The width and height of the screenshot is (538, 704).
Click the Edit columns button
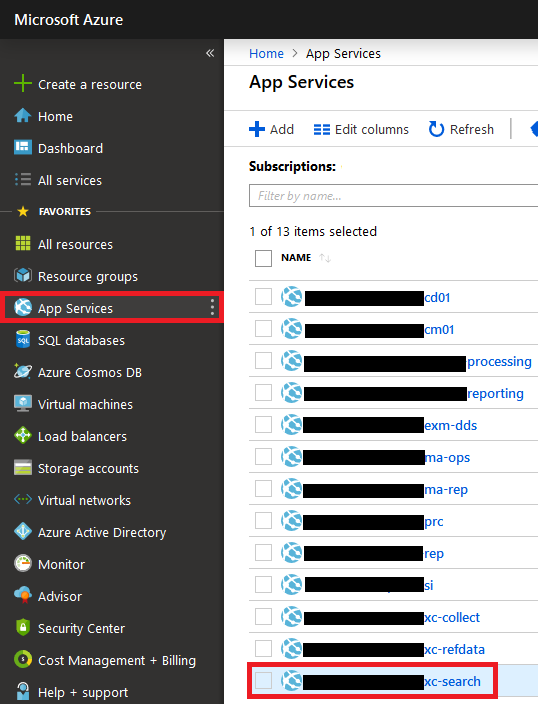click(x=361, y=129)
